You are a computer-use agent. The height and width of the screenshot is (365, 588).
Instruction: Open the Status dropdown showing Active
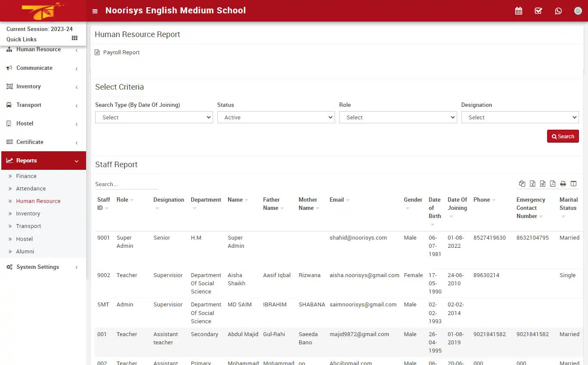tap(275, 117)
